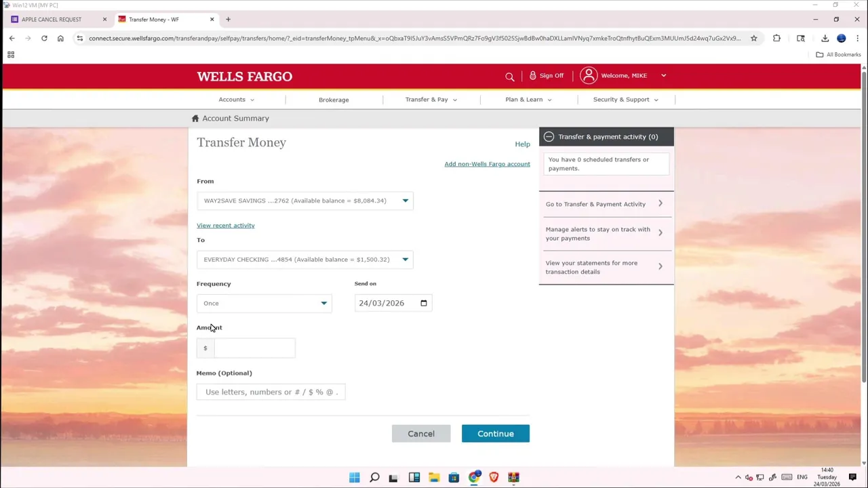The height and width of the screenshot is (488, 868).
Task: Open the browser extensions puzzle icon
Action: pos(776,39)
